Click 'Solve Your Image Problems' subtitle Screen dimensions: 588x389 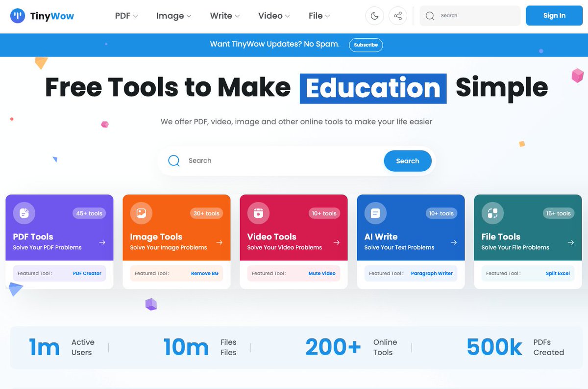click(169, 247)
